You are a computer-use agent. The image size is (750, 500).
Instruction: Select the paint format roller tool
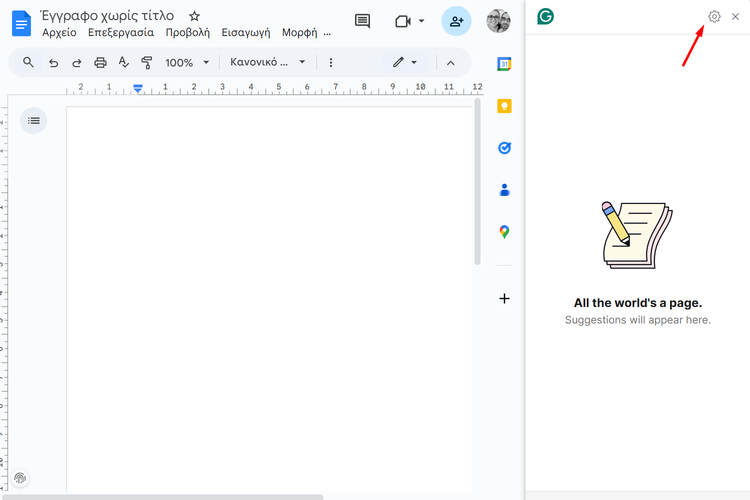coord(147,62)
